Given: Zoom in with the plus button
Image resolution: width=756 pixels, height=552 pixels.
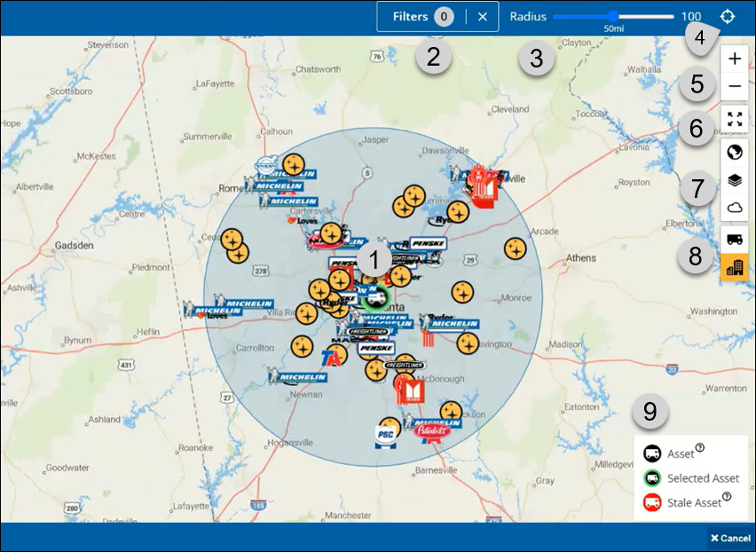Looking at the screenshot, I should pyautogui.click(x=735, y=59).
